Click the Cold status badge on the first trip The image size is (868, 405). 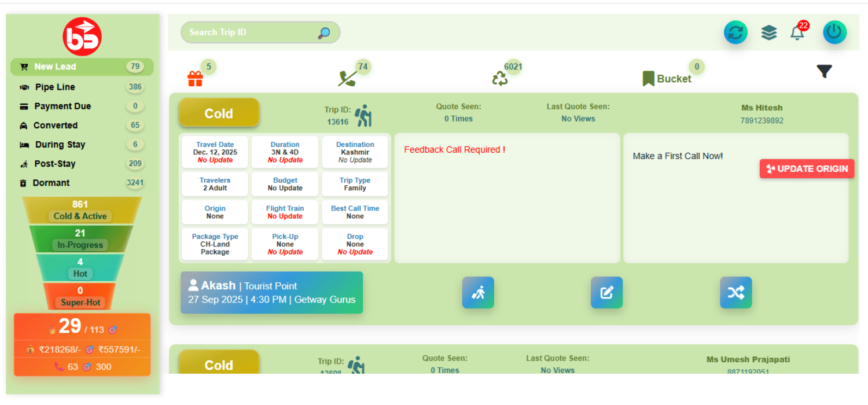point(219,113)
